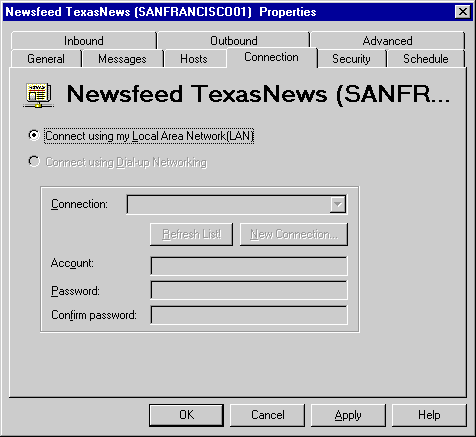Switch to the Inbound tab
Viewport: 476px width, 437px height.
pos(84,41)
